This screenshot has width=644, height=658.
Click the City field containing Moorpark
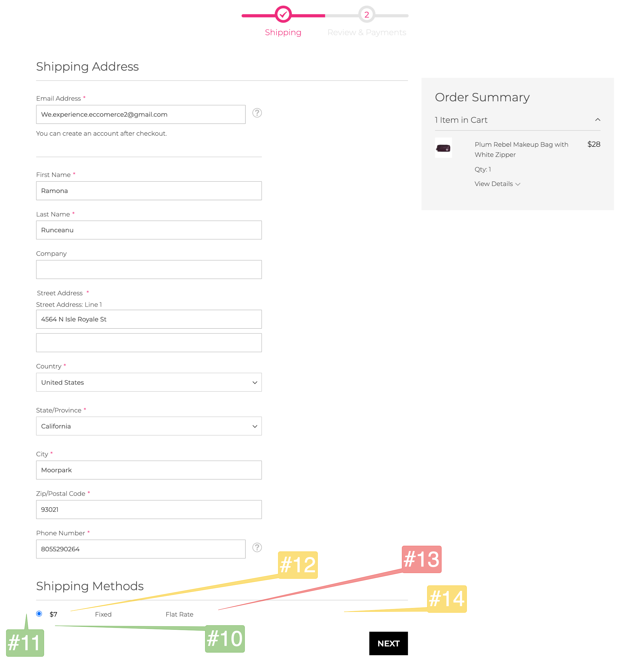(x=149, y=470)
